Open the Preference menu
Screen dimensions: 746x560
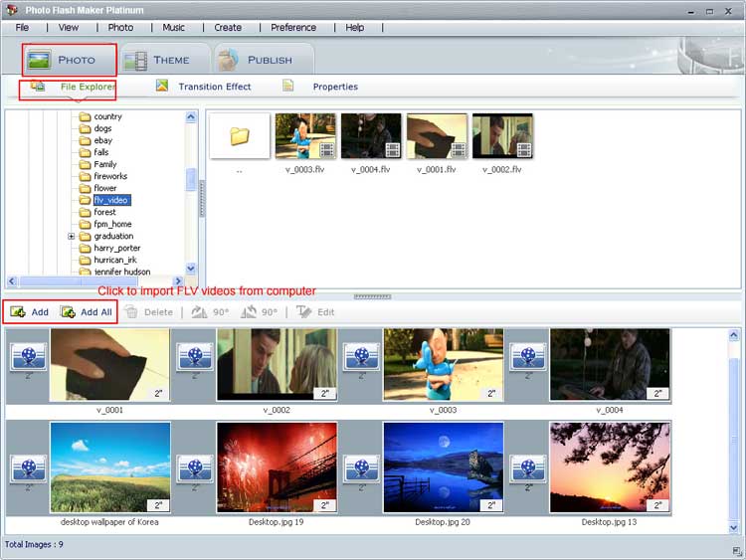pos(293,28)
